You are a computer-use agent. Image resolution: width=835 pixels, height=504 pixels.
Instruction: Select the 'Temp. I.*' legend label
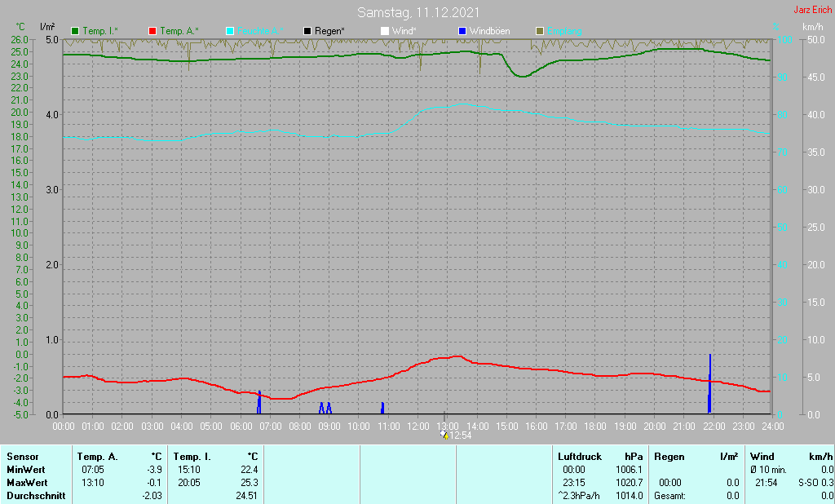pos(100,31)
